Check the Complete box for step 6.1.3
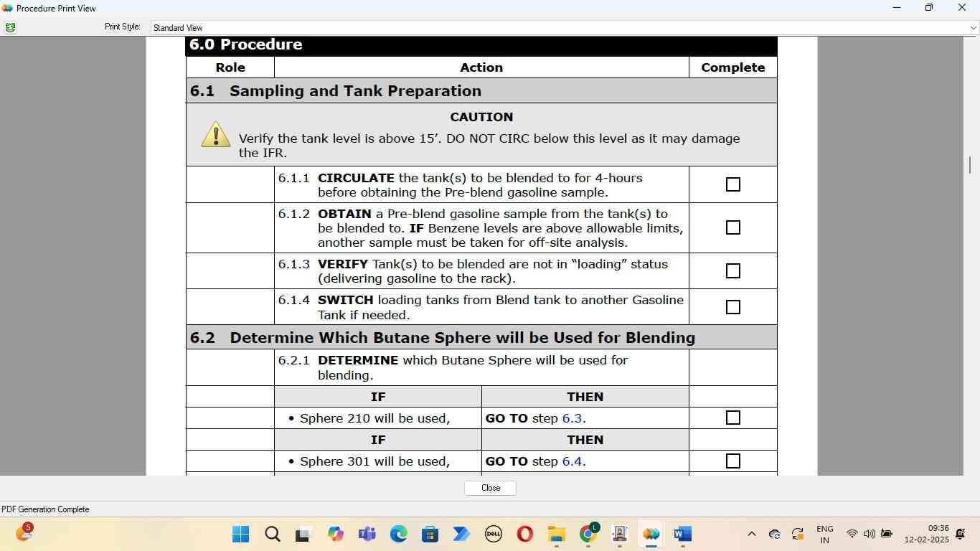Viewport: 980px width, 551px height. (732, 270)
